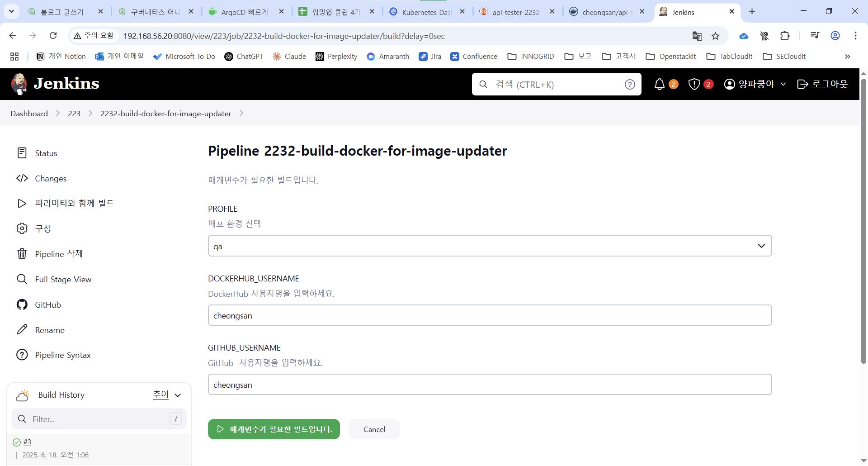This screenshot has width=868, height=466.
Task: Open the Jira bookmark
Action: 430,57
